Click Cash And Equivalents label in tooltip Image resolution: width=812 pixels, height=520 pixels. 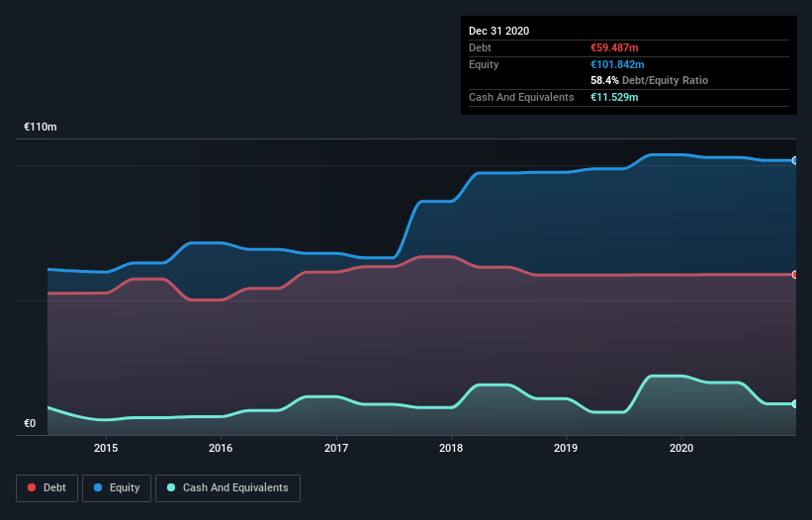pyautogui.click(x=521, y=97)
